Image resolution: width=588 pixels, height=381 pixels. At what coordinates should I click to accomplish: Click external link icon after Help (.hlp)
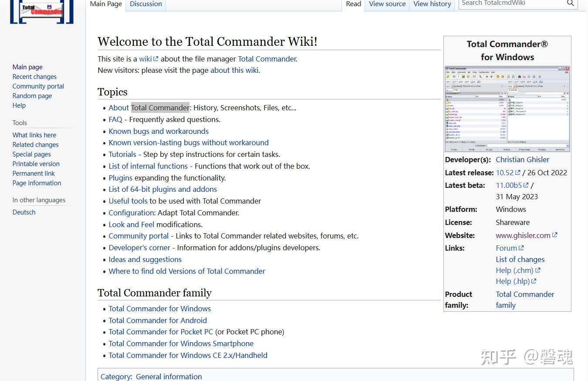(x=534, y=281)
